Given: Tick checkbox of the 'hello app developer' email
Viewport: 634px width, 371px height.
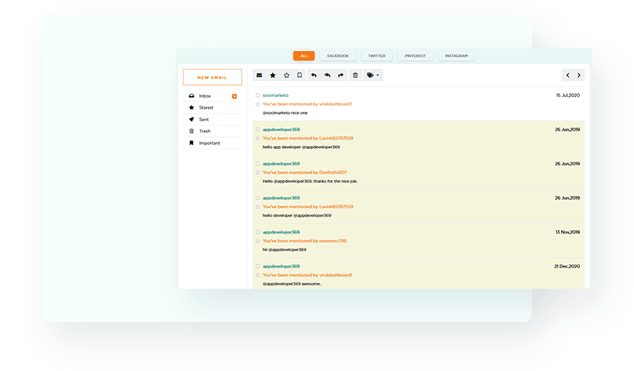Looking at the screenshot, I should [x=258, y=130].
